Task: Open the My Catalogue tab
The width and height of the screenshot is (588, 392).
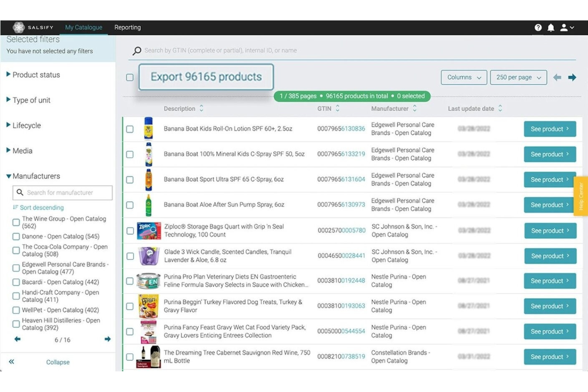Action: (84, 27)
